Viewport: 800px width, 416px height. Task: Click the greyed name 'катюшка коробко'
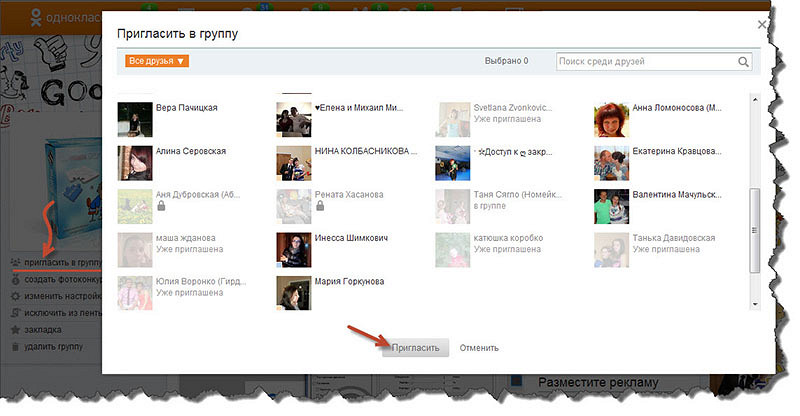pyautogui.click(x=508, y=238)
